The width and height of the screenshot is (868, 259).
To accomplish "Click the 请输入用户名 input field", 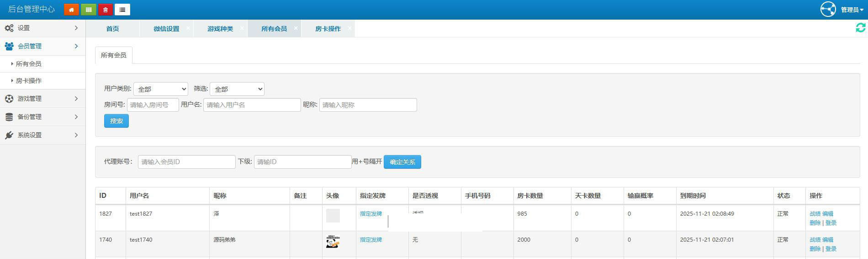I will (252, 105).
